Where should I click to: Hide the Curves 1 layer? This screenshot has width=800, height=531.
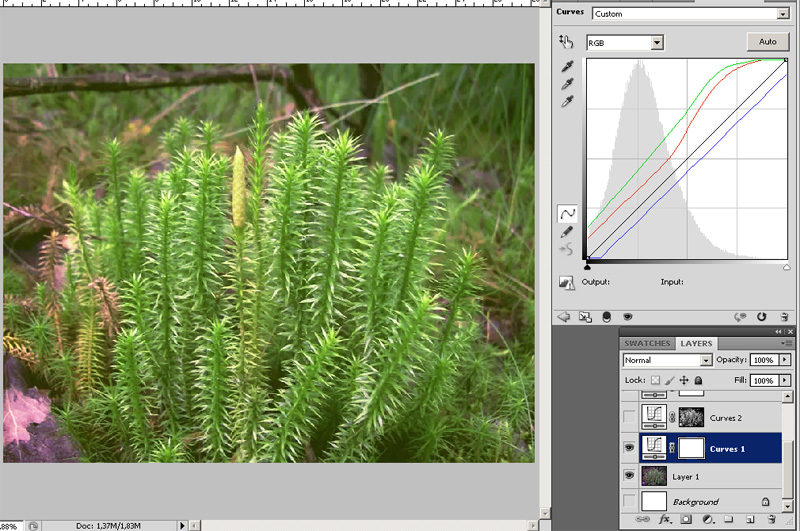coord(628,449)
